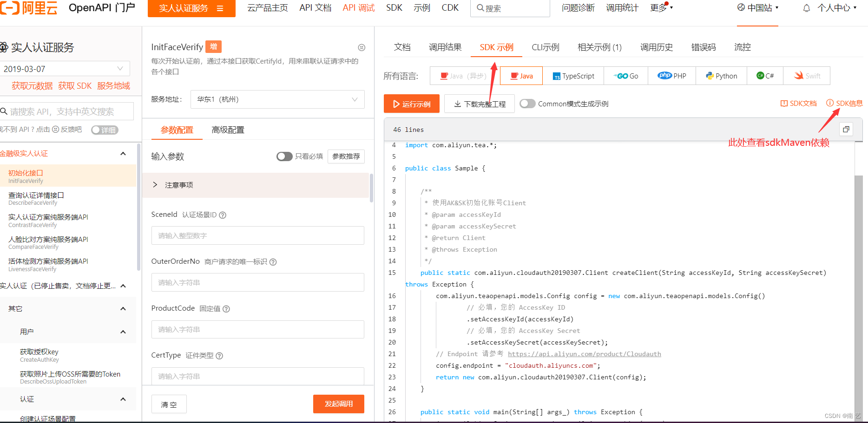Click the 反馈 smiley icon in sidebar

point(55,130)
